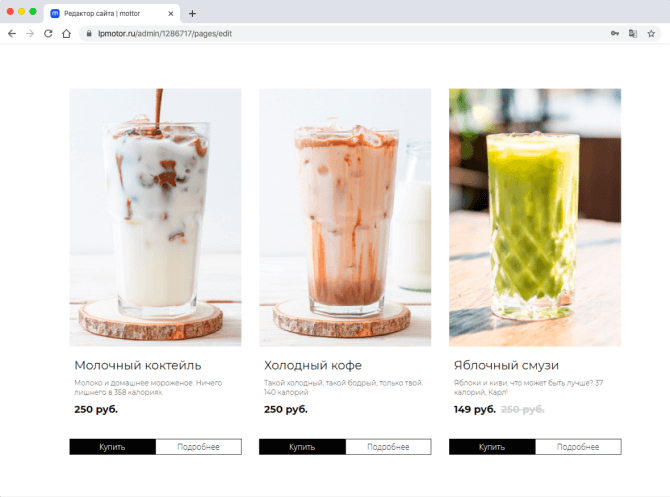The image size is (670, 497).
Task: Click the saved passwords key icon
Action: [615, 33]
